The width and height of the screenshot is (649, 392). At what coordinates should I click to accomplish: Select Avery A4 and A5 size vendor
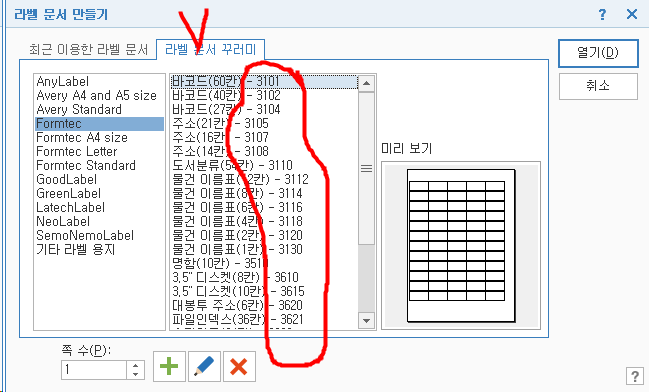pos(99,96)
